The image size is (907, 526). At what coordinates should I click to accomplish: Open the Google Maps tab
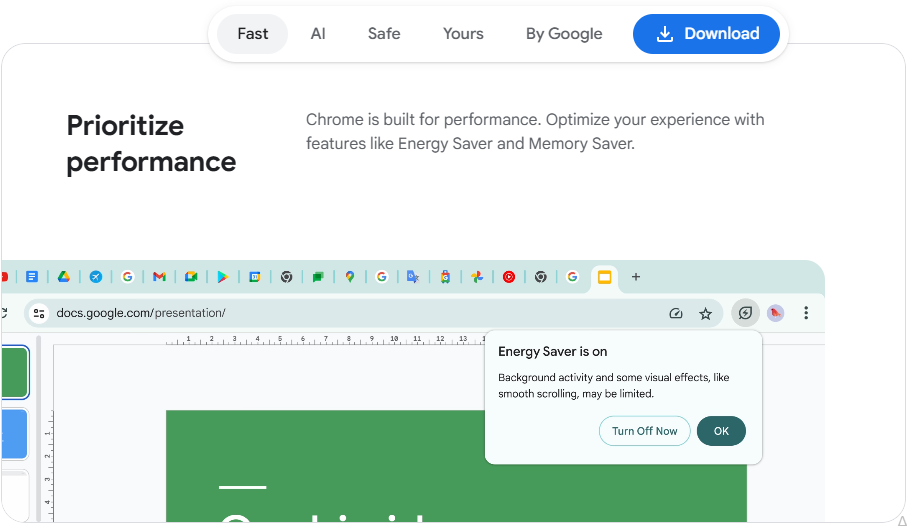point(349,277)
